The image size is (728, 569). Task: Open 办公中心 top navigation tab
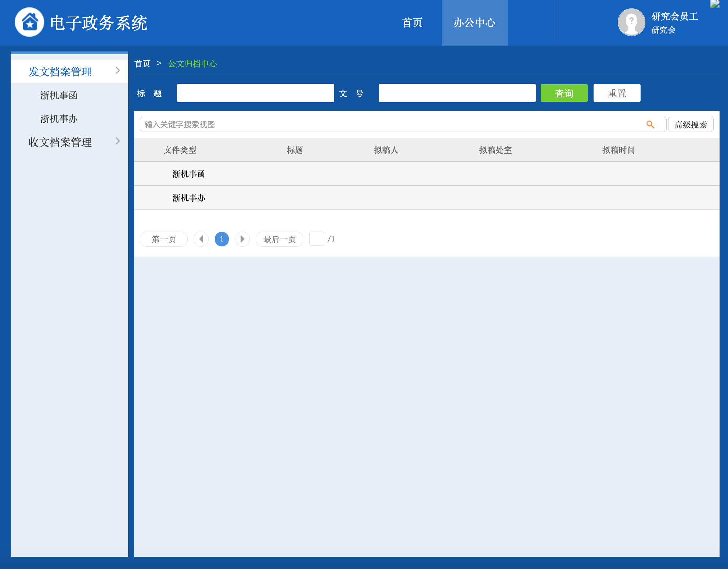tap(474, 23)
